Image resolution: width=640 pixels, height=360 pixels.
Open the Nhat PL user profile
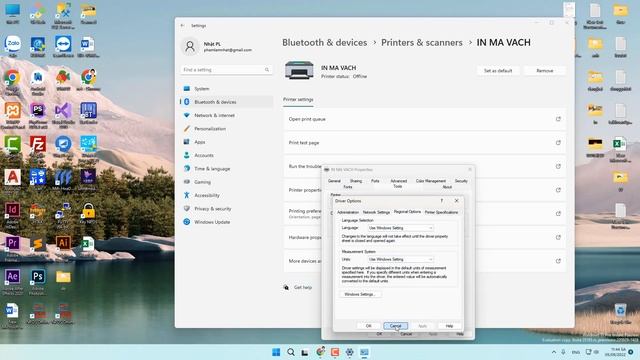tap(217, 46)
